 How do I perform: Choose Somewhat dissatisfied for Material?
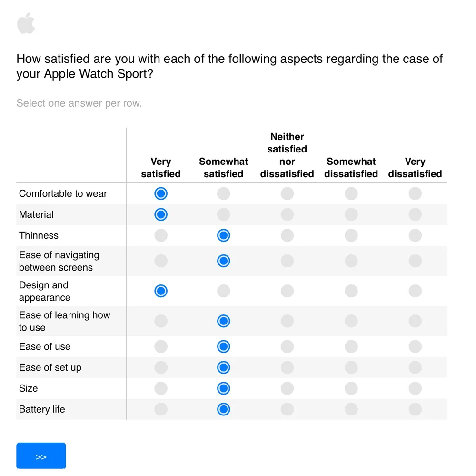[x=351, y=214]
